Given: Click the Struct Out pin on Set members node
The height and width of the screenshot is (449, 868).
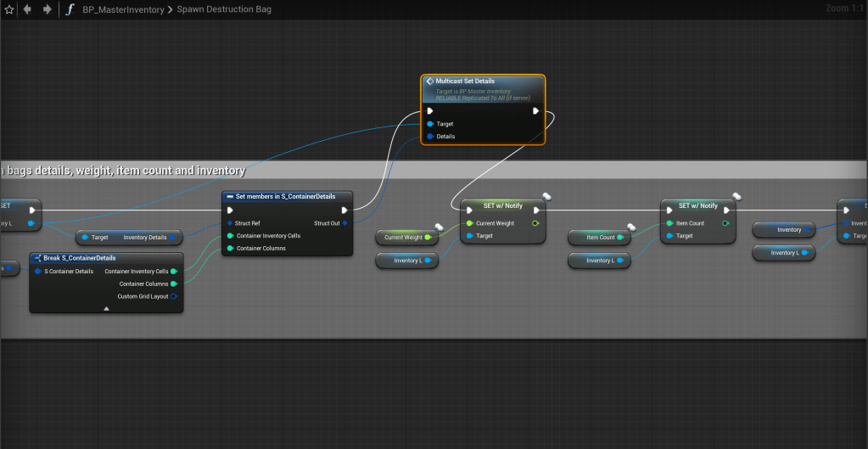Looking at the screenshot, I should pos(344,223).
